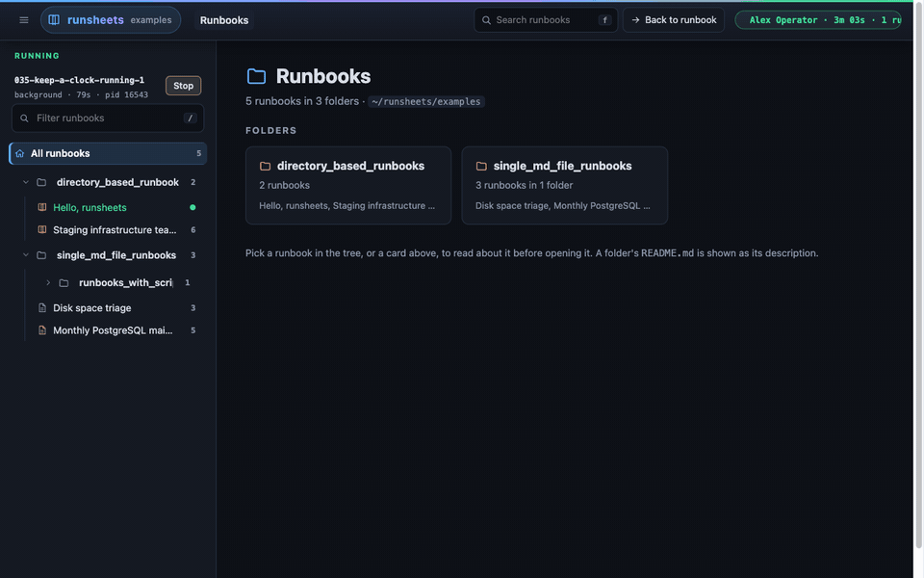
Task: Click Back to runbook button
Action: pyautogui.click(x=674, y=20)
